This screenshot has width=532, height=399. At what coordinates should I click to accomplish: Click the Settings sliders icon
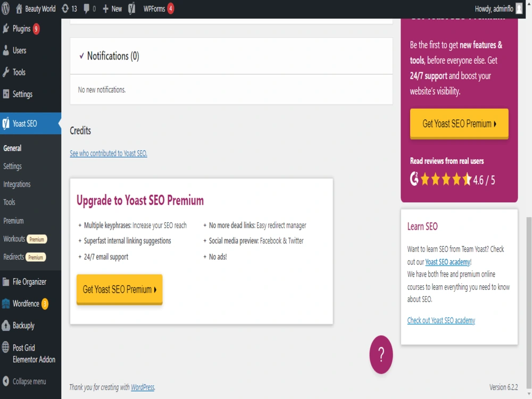(x=6, y=94)
